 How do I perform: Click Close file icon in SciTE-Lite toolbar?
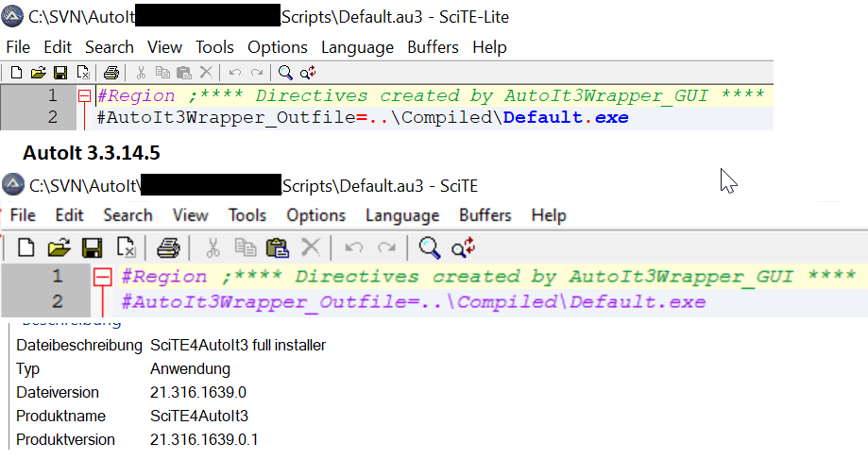[x=83, y=73]
